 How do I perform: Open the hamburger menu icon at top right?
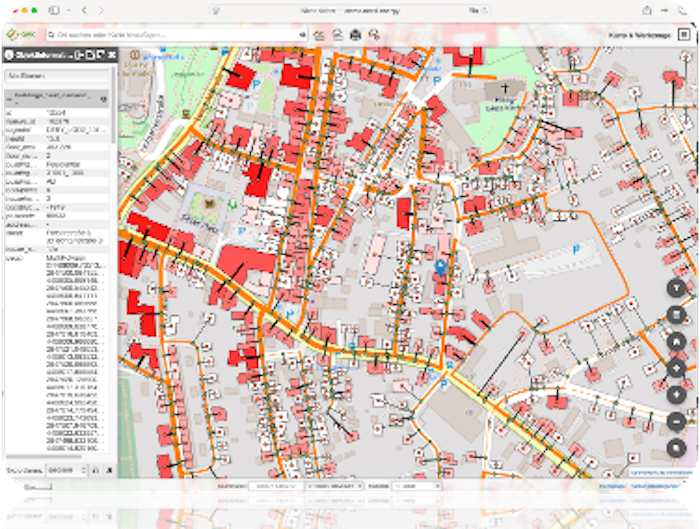pos(683,34)
